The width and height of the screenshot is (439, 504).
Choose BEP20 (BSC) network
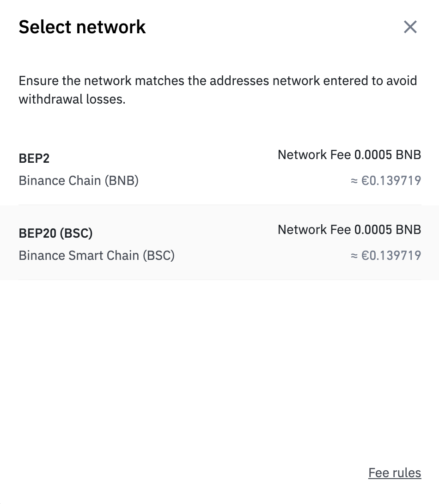(219, 242)
